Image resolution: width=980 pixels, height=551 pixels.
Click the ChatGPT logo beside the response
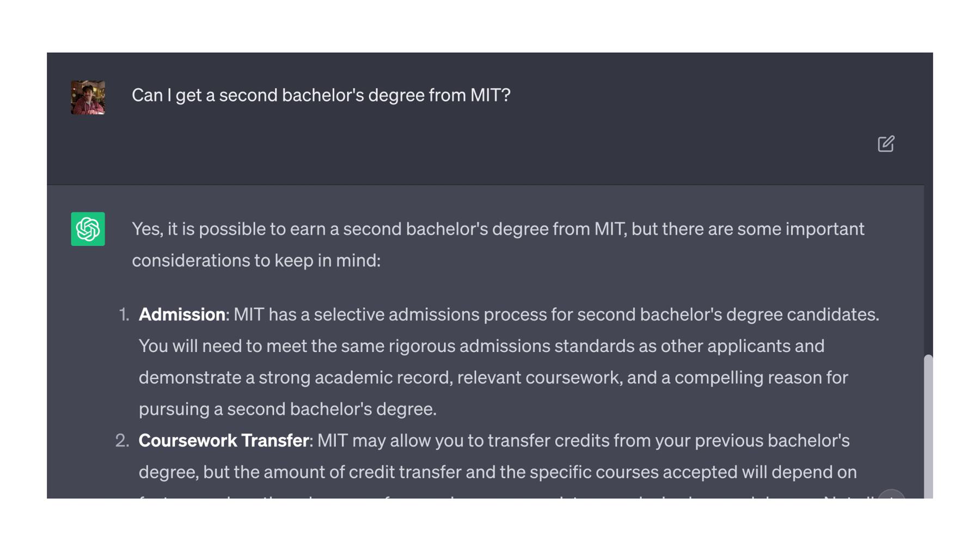(x=88, y=229)
